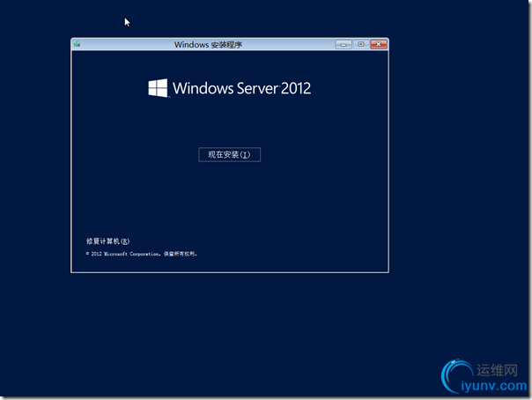The image size is (532, 400).
Task: Close the Windows 安装程序 window
Action: (379, 44)
